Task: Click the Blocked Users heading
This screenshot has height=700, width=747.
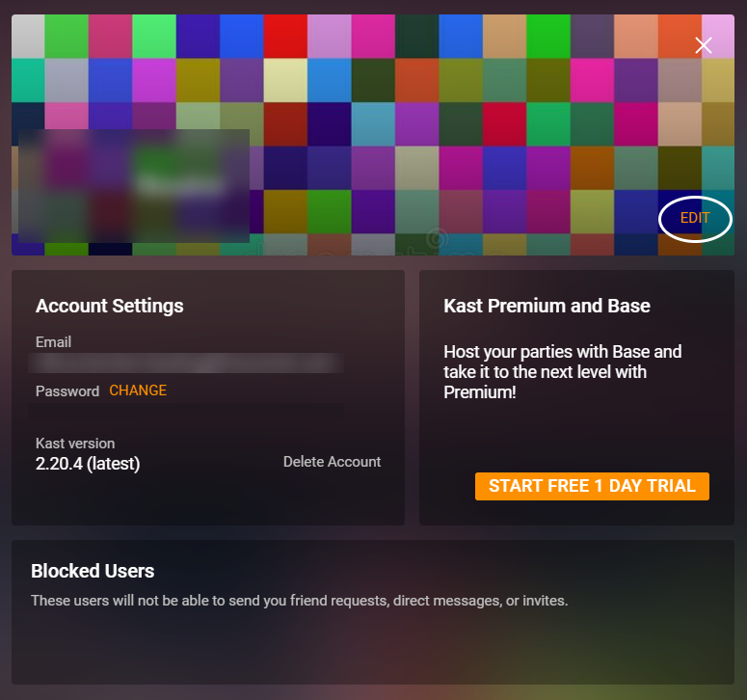Action: 93,571
